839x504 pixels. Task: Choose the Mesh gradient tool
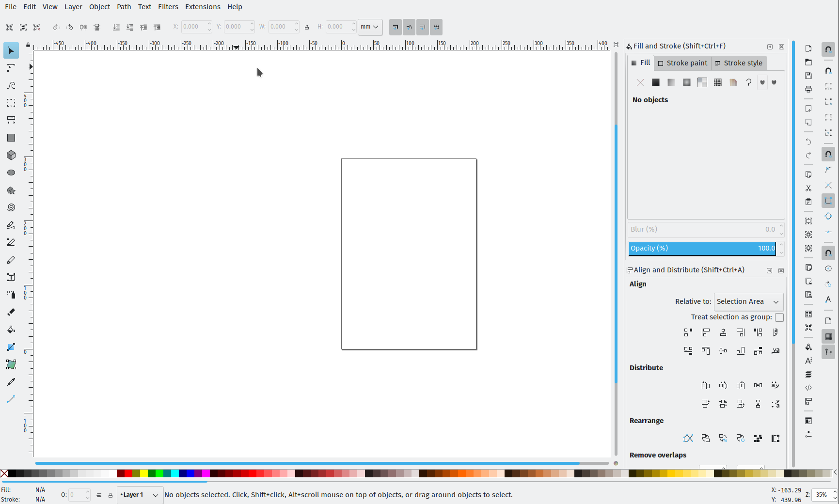(x=11, y=364)
